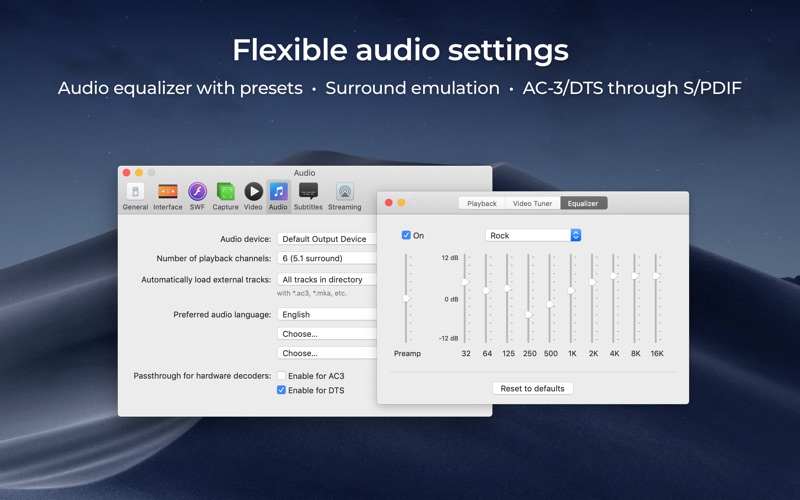Screen dimensions: 800x500
Task: Switch to the Playback tab
Action: pyautogui.click(x=482, y=203)
